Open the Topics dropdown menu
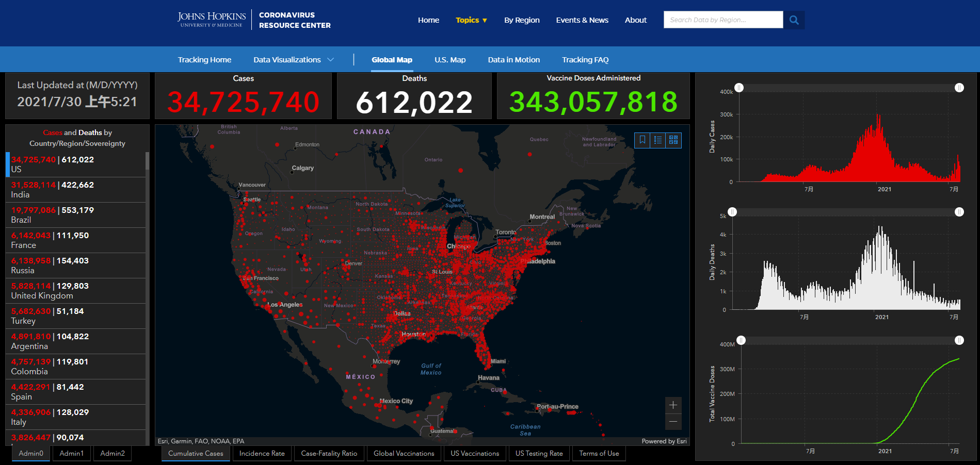 [471, 20]
